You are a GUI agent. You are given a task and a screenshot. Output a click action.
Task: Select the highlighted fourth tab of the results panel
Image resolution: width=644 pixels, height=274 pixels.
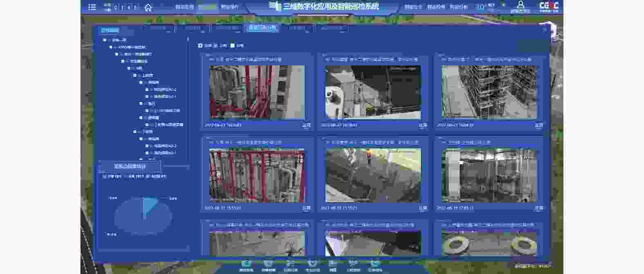(x=262, y=28)
